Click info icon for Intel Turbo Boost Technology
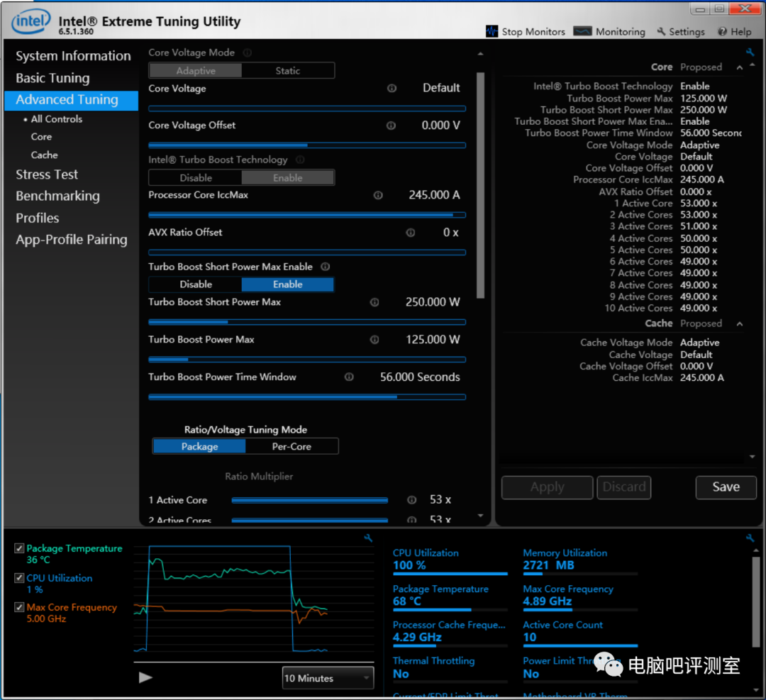Screen dimensions: 766x700 pyautogui.click(x=301, y=160)
